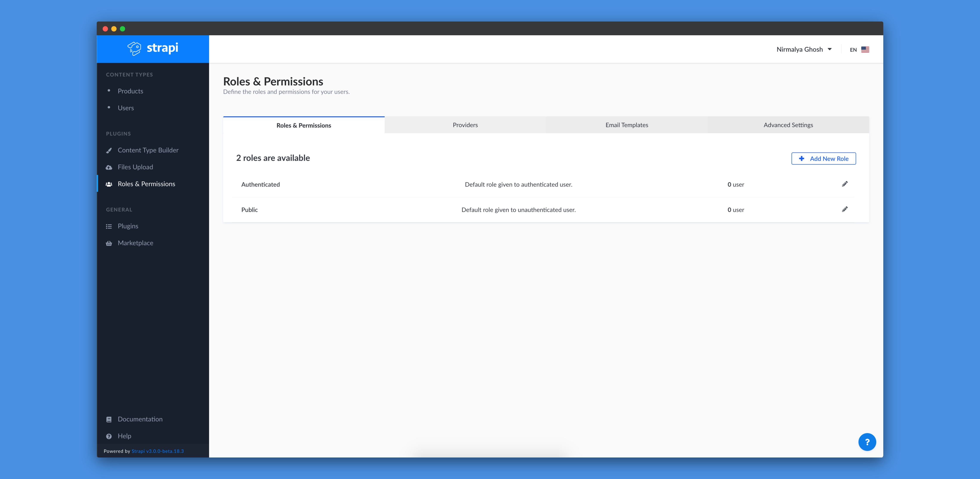Click the Marketplace basket icon
Viewport: 980px width, 479px height.
[109, 243]
